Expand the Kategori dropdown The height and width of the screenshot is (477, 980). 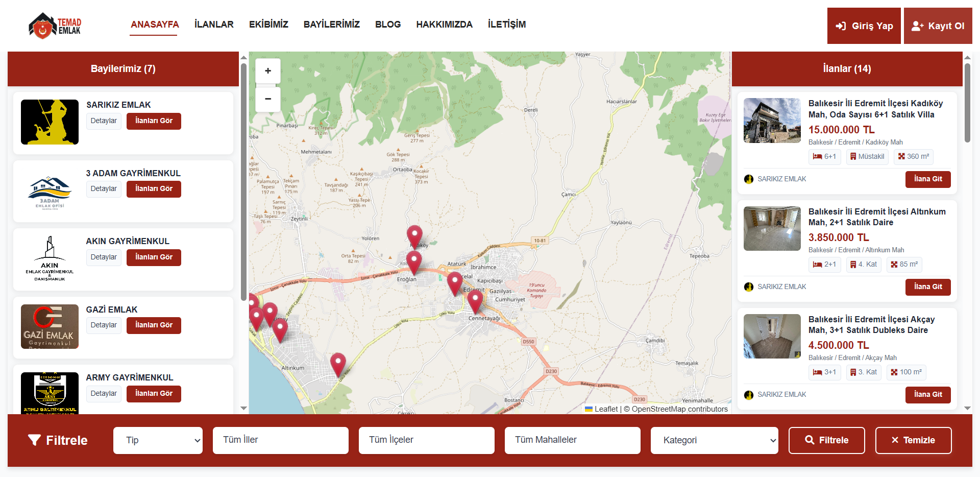714,440
